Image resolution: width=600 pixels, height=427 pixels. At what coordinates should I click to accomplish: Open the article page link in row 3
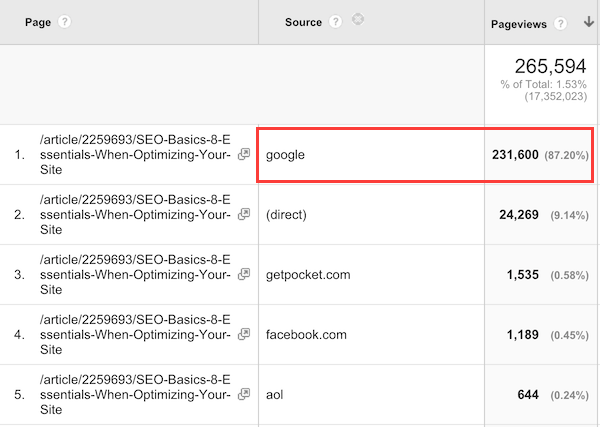(x=133, y=273)
